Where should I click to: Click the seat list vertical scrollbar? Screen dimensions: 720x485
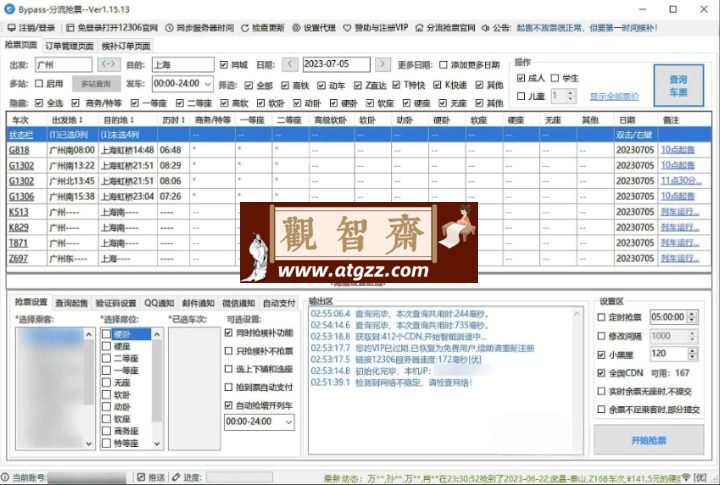click(x=157, y=389)
